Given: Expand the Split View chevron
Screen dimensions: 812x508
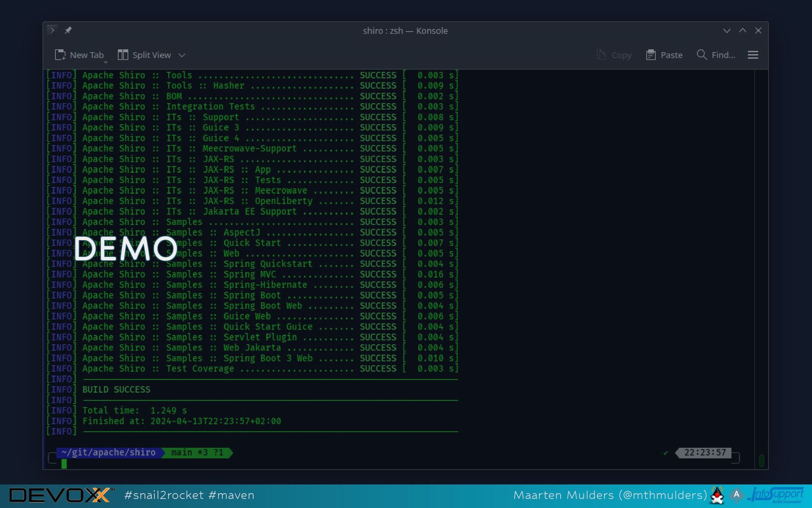Looking at the screenshot, I should [x=182, y=55].
